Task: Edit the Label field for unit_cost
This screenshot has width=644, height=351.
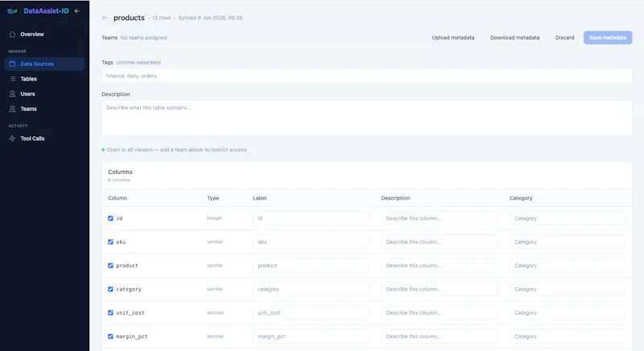Action: coord(311,313)
